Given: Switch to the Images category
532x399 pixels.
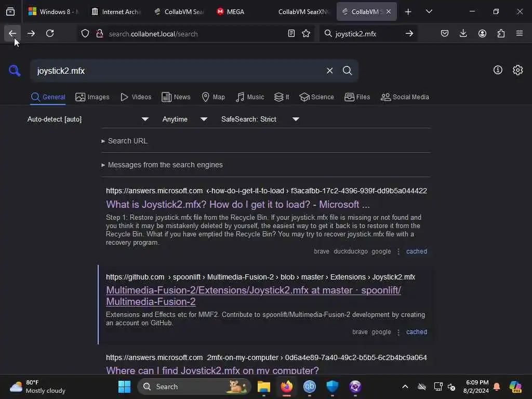Looking at the screenshot, I should coord(92,97).
